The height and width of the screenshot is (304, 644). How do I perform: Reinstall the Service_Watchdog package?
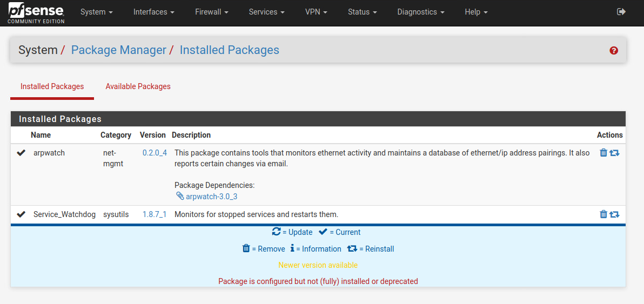click(614, 214)
